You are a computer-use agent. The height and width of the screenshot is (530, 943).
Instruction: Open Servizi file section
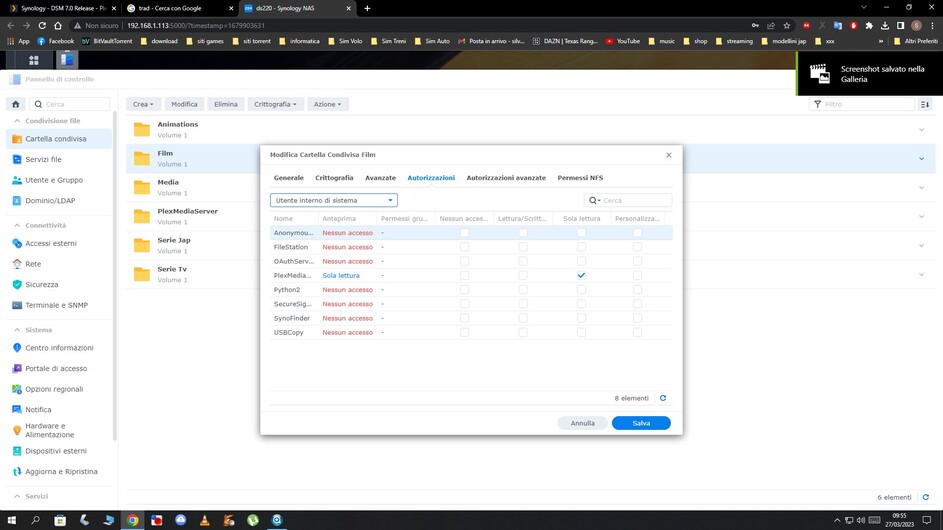pyautogui.click(x=59, y=159)
